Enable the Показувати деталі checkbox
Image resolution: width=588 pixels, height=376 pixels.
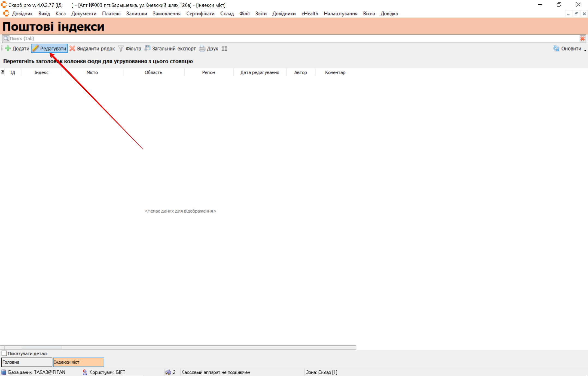pyautogui.click(x=4, y=353)
